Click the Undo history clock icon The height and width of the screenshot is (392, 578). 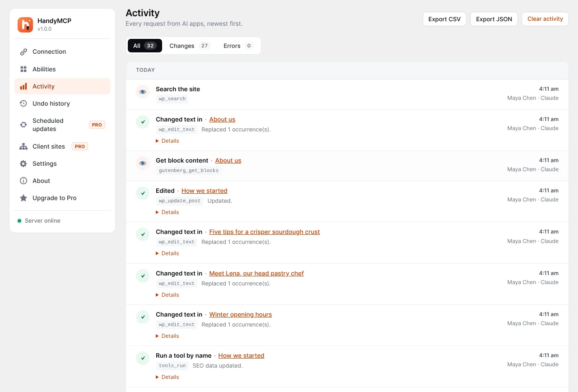pos(23,103)
